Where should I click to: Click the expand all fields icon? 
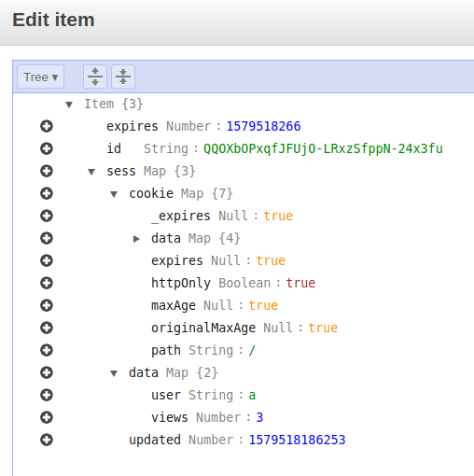(x=95, y=77)
